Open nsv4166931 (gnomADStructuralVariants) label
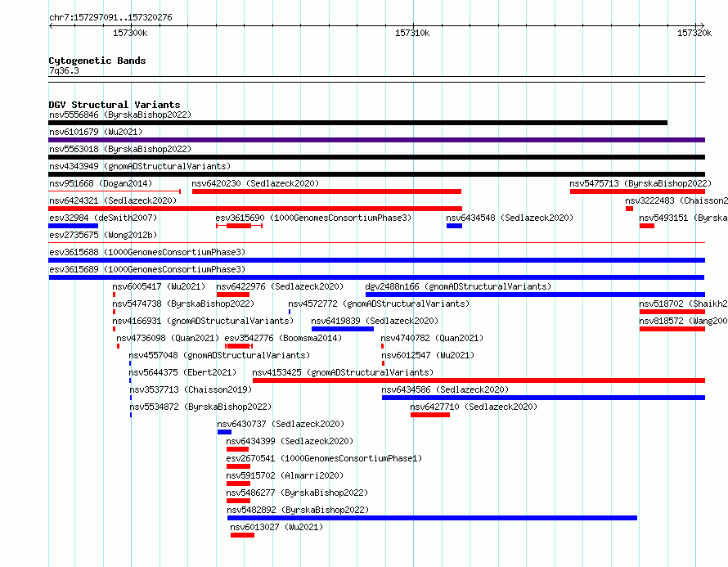The width and height of the screenshot is (728, 567). coord(203,321)
